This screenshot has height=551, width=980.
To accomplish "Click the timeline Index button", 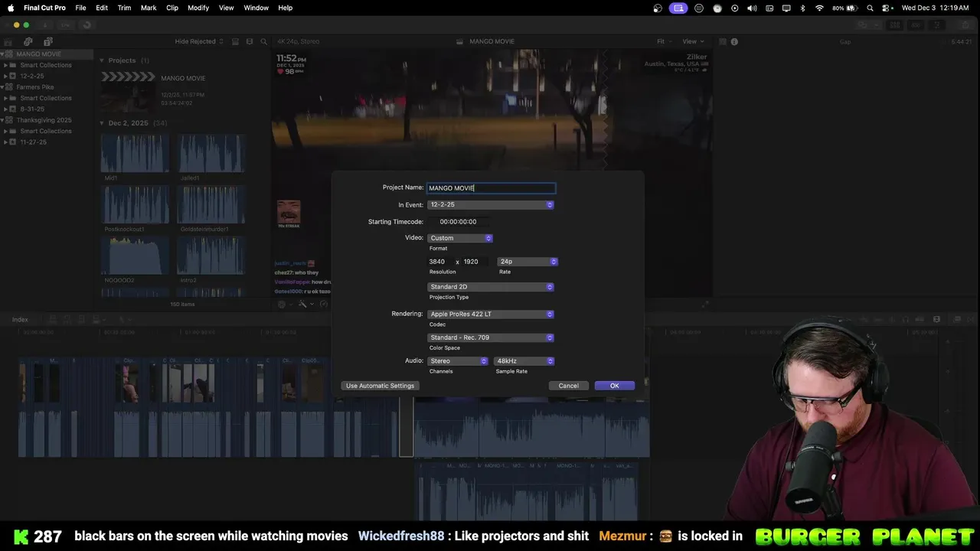I will point(20,320).
